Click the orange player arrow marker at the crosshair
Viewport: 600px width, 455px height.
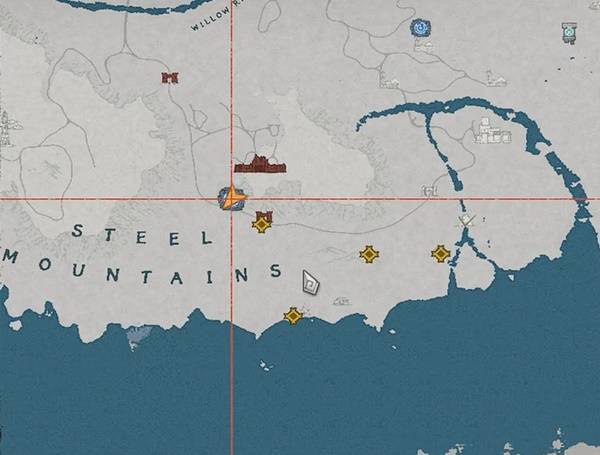coord(233,198)
